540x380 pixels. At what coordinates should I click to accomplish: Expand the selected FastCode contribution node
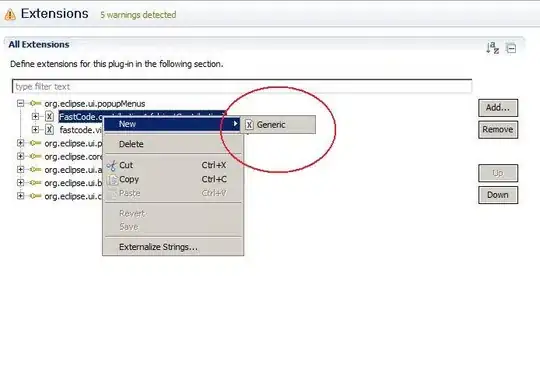pos(35,116)
